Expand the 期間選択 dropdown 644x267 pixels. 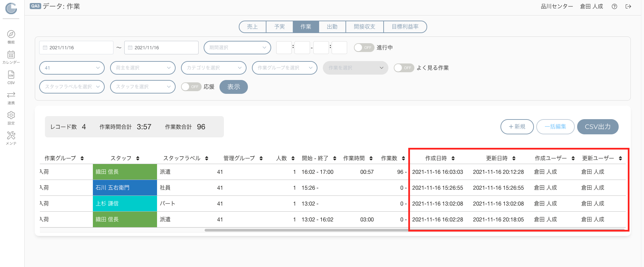pos(237,48)
